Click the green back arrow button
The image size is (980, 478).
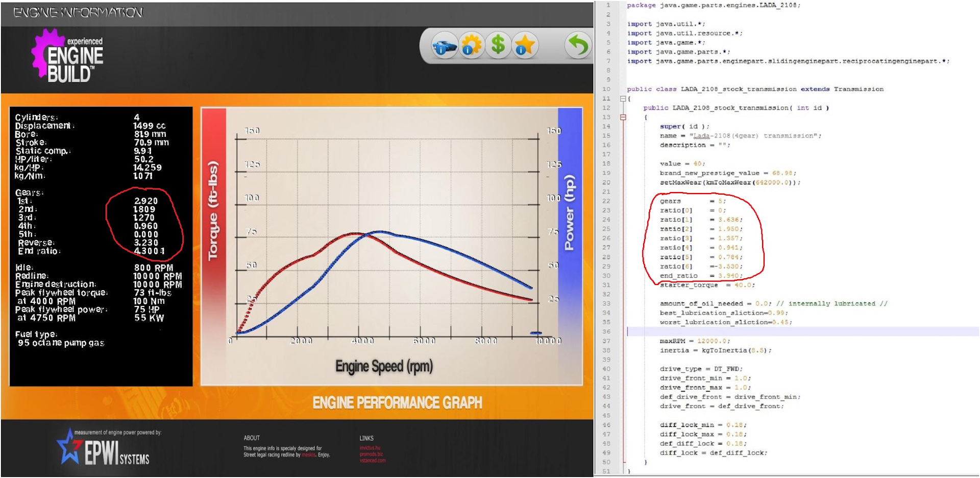[x=578, y=46]
